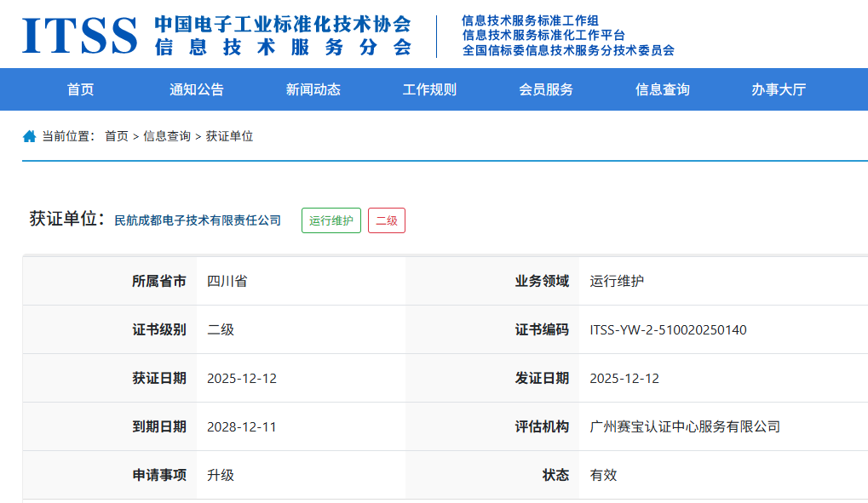Click the green 运行维护 badge
Viewport: 868px width, 503px height.
click(x=330, y=220)
